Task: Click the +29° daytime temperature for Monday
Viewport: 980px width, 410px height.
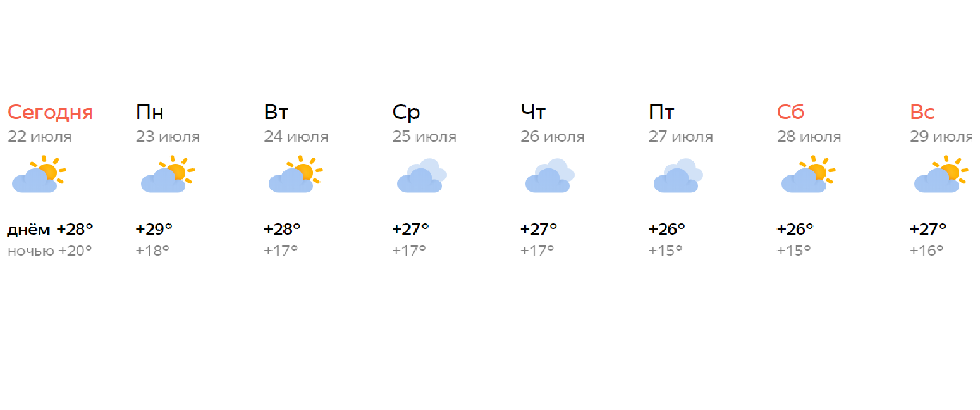Action: (154, 229)
